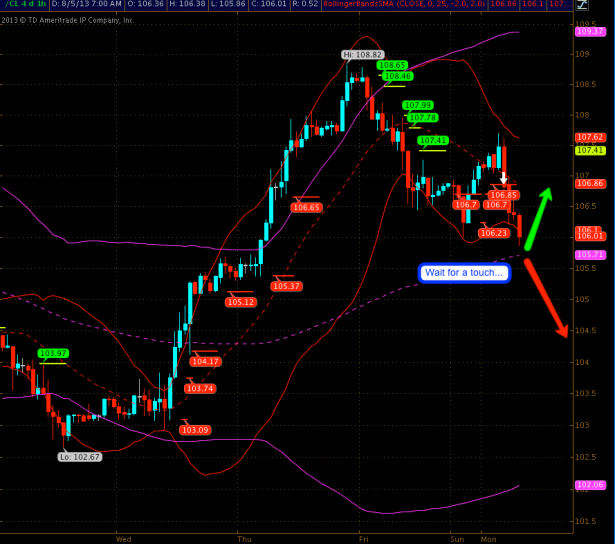Click the red 106.23 level bubble

click(494, 233)
